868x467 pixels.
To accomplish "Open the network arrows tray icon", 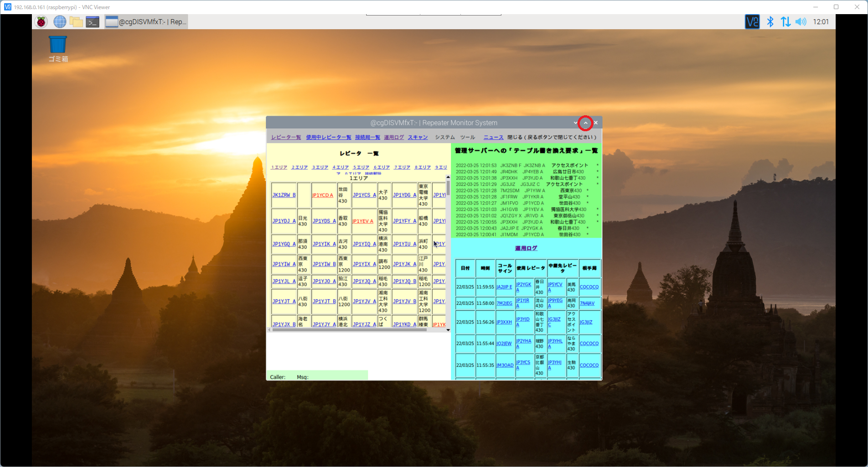I will [x=785, y=21].
